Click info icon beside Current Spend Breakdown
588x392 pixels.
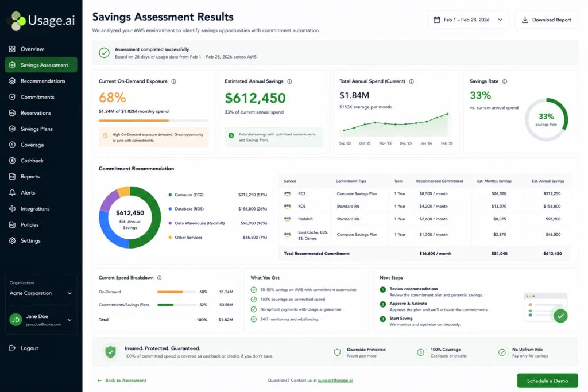[160, 278]
